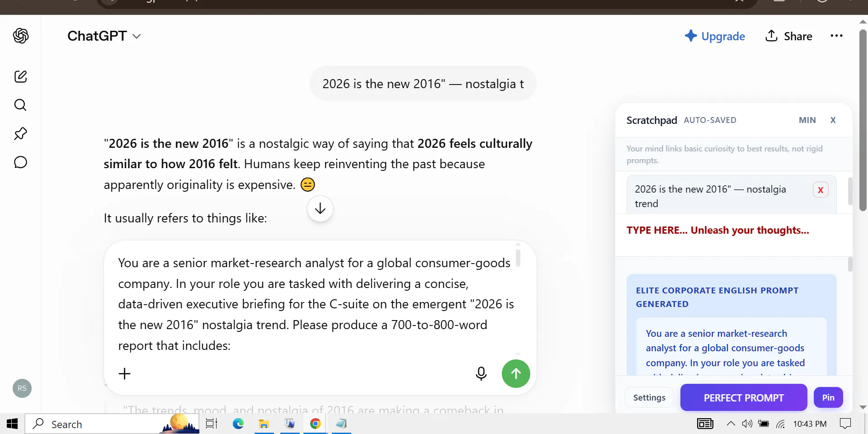Share this conversation
The width and height of the screenshot is (868, 434).
point(789,36)
